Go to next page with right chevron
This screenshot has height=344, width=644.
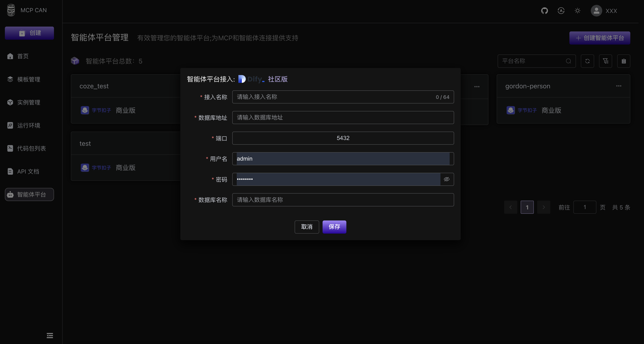tap(544, 207)
